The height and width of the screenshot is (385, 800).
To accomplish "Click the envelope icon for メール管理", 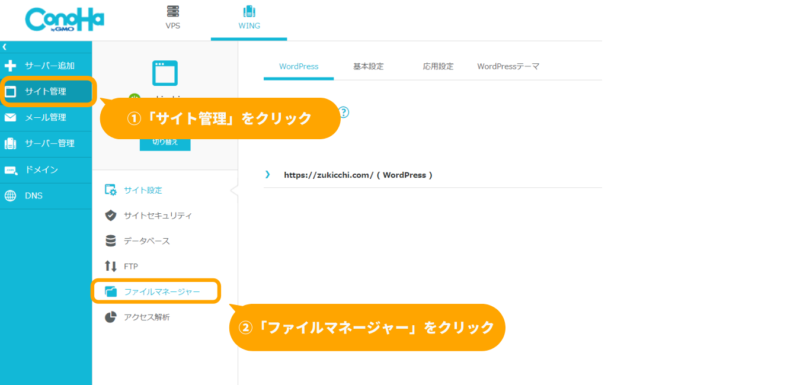I will tap(10, 118).
